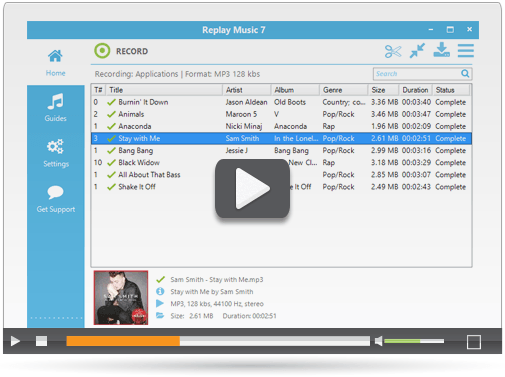Click the green Record button icon

(x=102, y=51)
